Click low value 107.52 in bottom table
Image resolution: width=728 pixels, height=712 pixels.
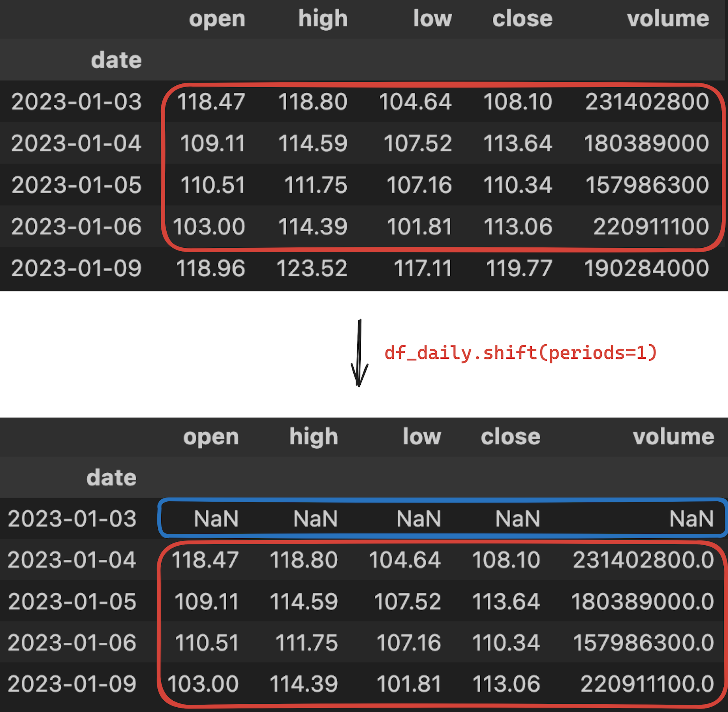[407, 601]
